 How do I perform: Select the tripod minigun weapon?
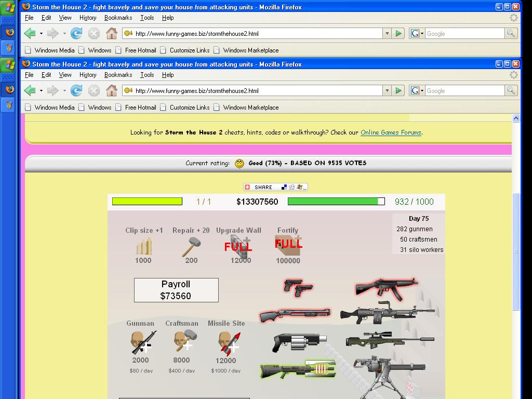(389, 377)
